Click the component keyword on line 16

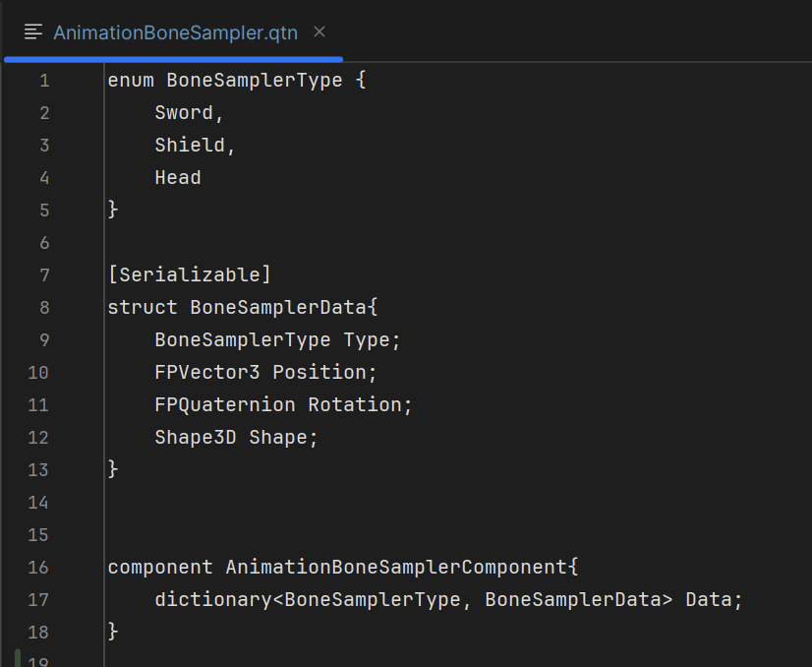click(159, 567)
